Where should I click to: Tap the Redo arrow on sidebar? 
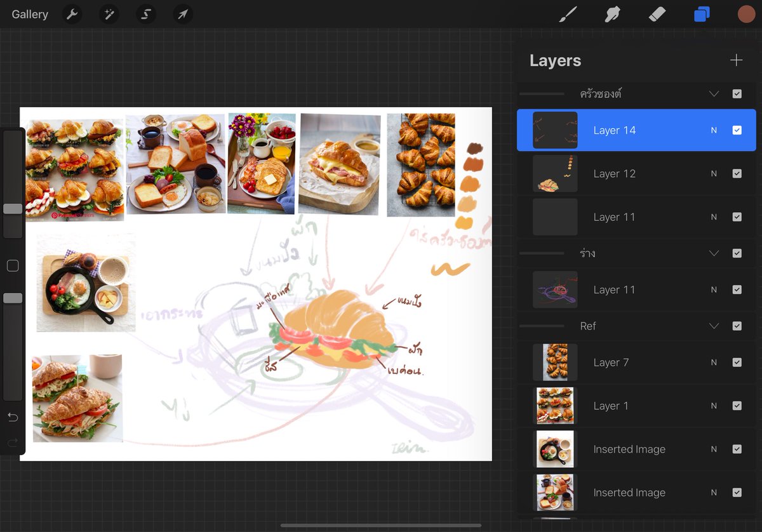point(13,442)
